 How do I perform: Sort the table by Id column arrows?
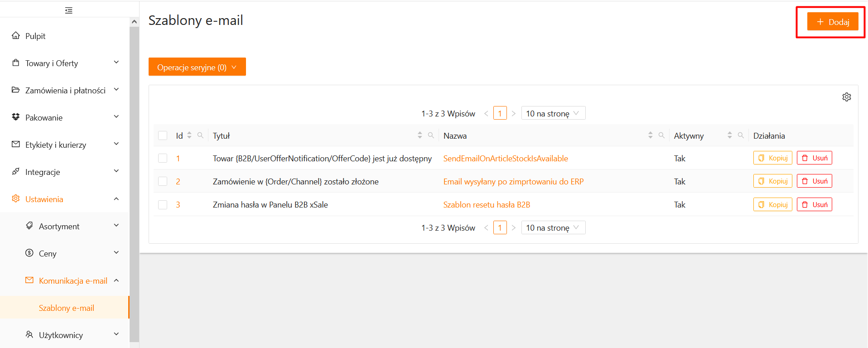coord(189,135)
